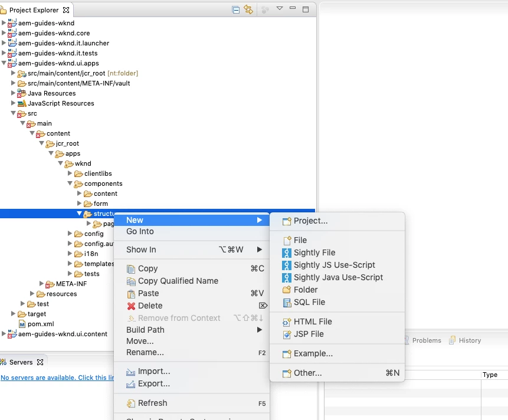Choose Go Into in context menu

(x=192, y=231)
